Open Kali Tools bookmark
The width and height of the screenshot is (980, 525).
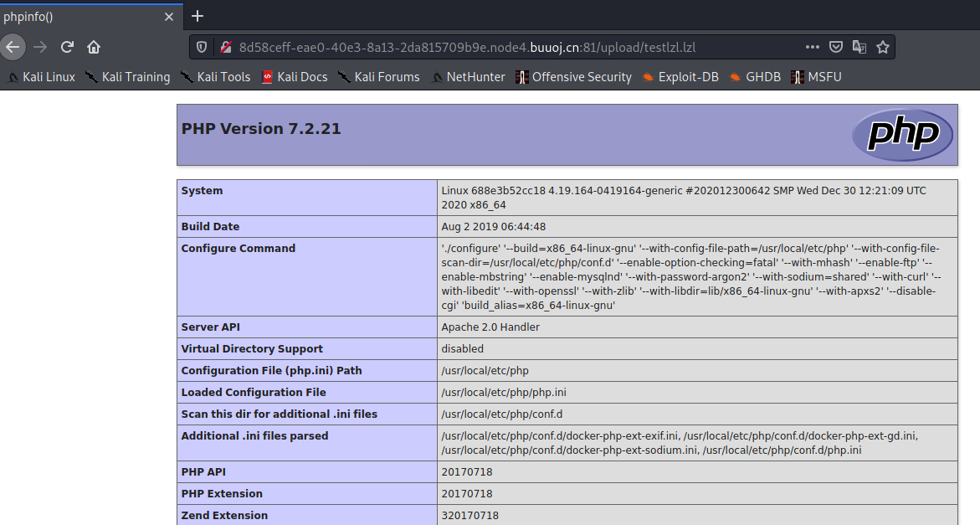click(216, 77)
